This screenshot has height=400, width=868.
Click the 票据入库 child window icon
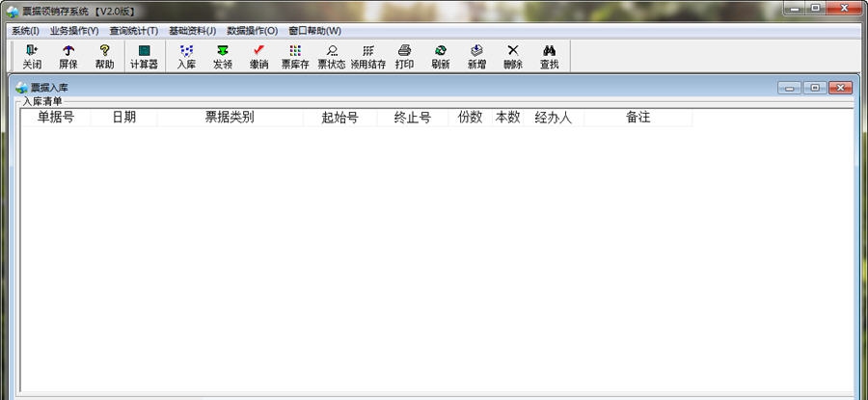click(21, 88)
